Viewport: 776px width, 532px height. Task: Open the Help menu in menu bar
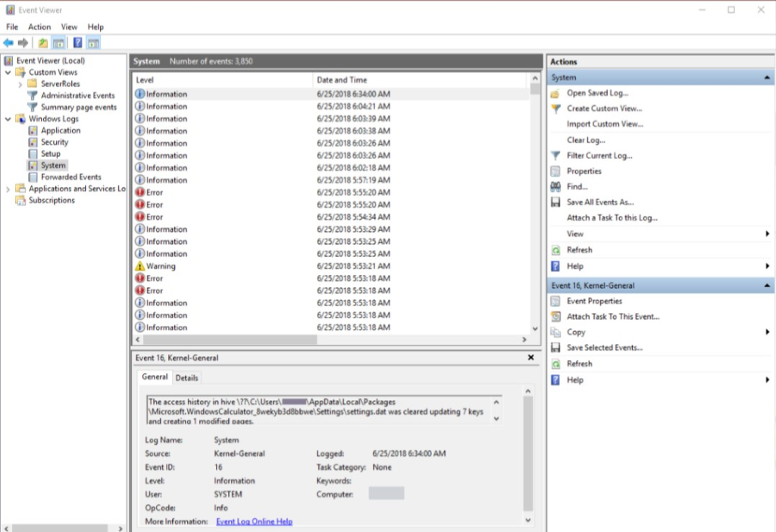pos(95,27)
